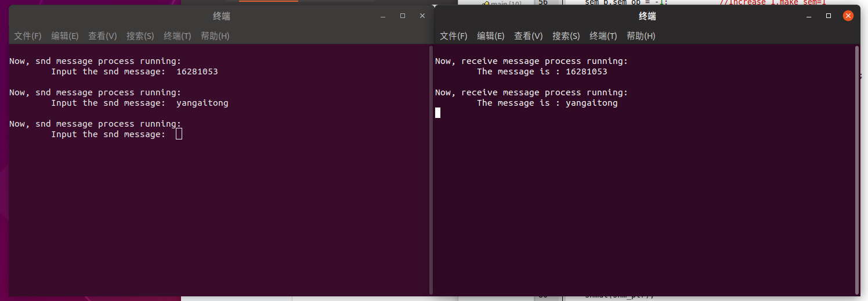Open 搜索(S) menu in right terminal
Viewport: 868px width, 301px height.
point(566,36)
